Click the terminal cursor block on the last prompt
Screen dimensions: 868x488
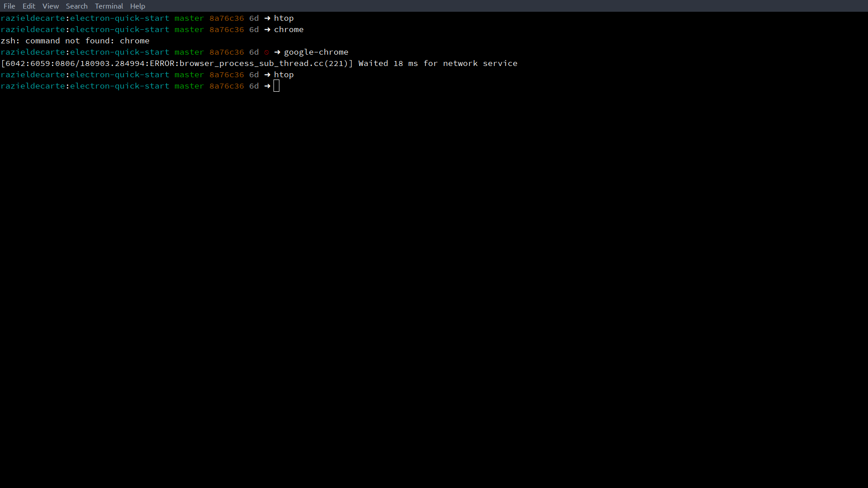point(277,86)
